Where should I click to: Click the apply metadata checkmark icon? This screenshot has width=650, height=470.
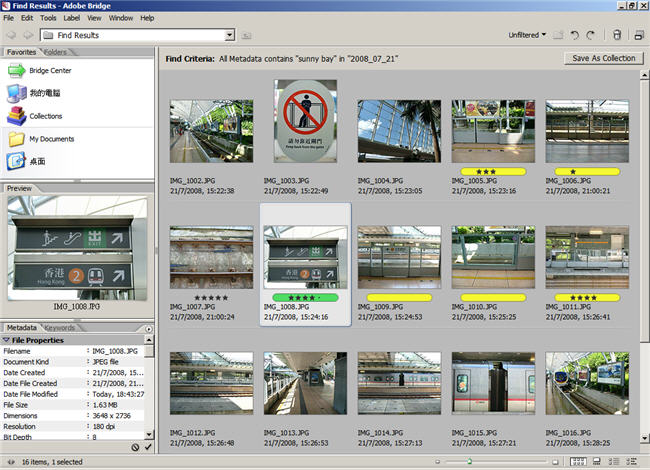tap(149, 447)
